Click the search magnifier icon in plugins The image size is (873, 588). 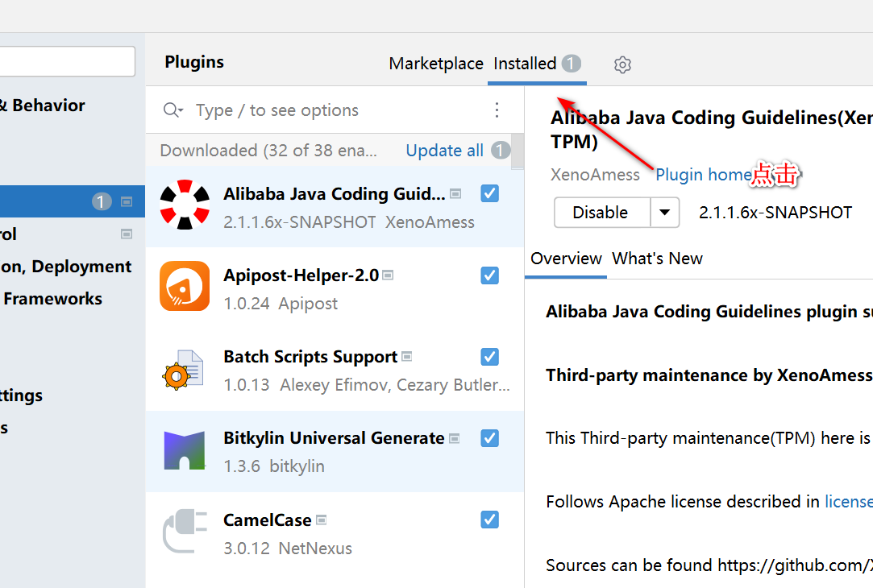[x=172, y=110]
